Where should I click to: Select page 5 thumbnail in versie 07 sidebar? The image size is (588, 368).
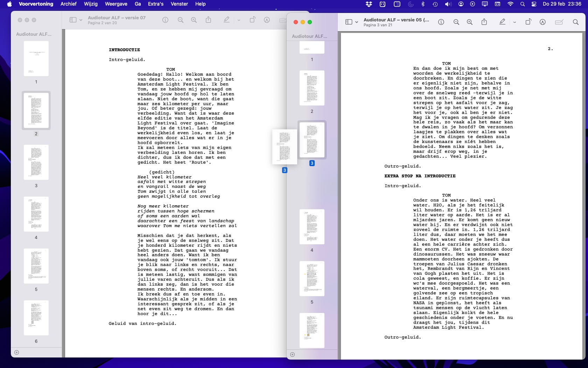(36, 266)
